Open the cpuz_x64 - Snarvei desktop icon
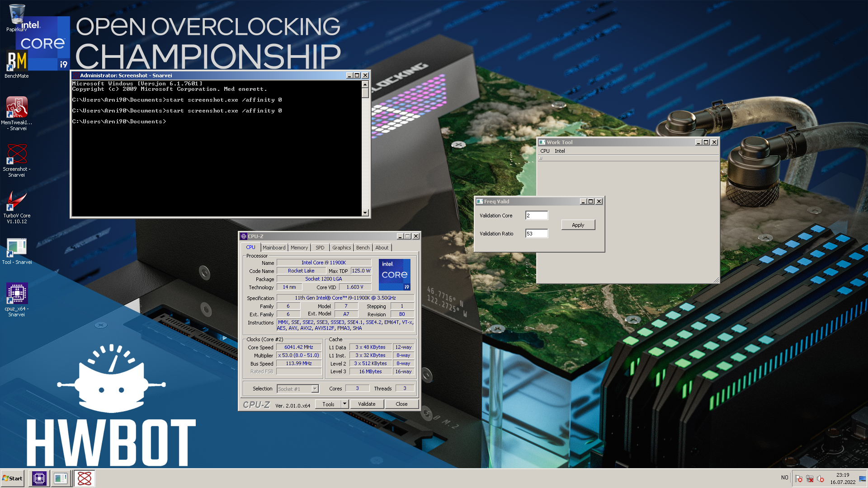This screenshot has height=488, width=868. pos(17,299)
